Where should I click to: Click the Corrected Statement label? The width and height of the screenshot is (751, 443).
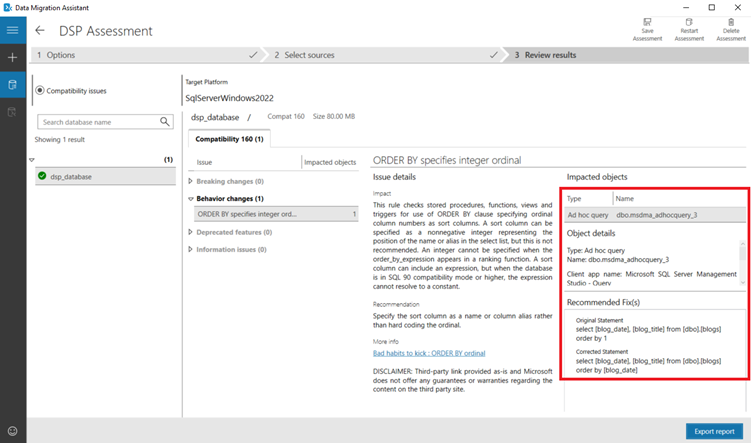coord(602,352)
